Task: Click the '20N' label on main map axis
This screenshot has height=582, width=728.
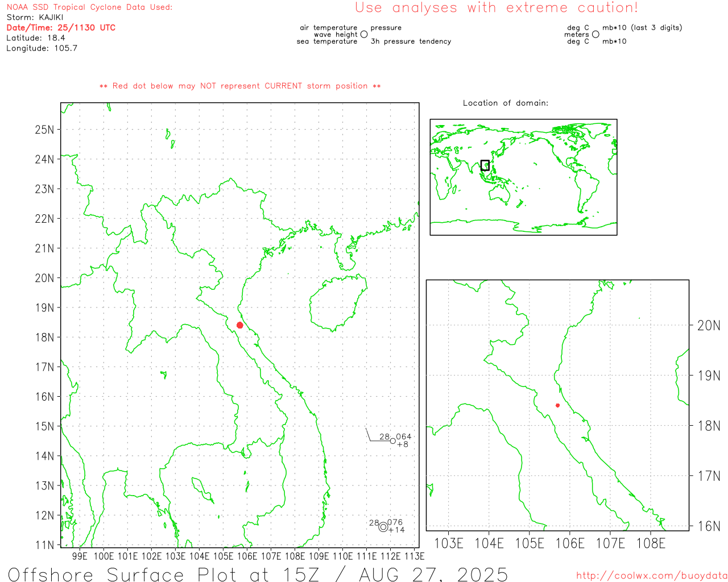Action: (44, 278)
